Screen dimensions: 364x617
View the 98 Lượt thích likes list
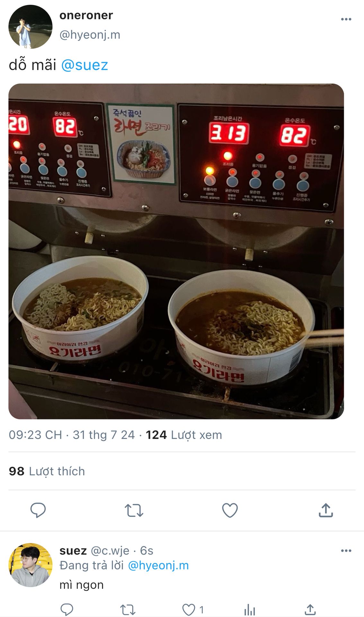click(47, 471)
